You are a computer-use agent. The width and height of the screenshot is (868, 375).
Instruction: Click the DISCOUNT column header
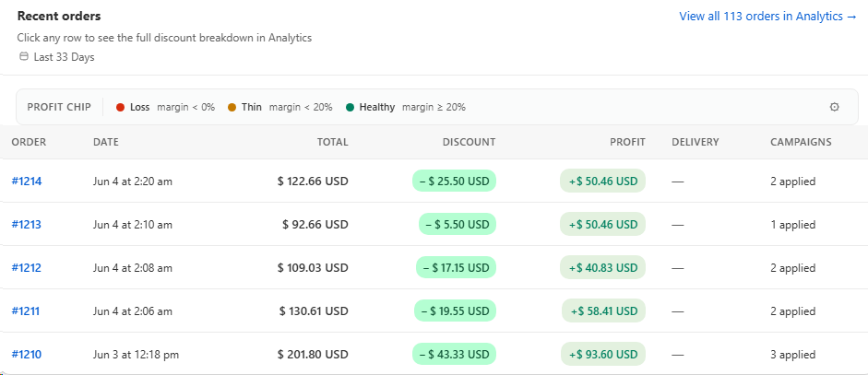(469, 142)
